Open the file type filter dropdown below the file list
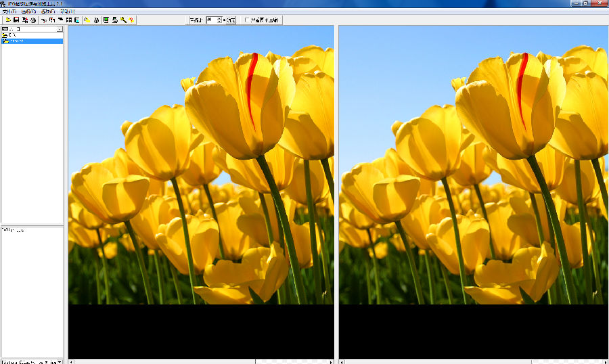Screen dimensions: 609x364 (60, 362)
